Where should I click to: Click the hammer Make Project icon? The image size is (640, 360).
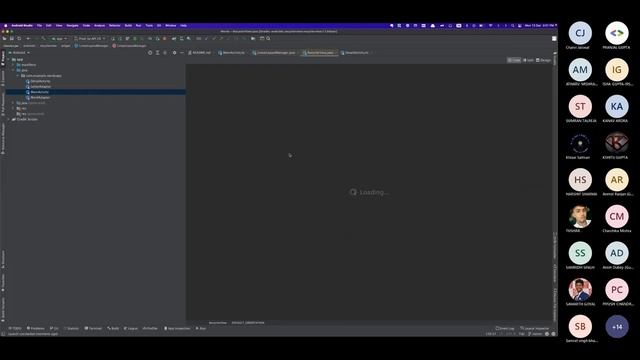point(43,38)
